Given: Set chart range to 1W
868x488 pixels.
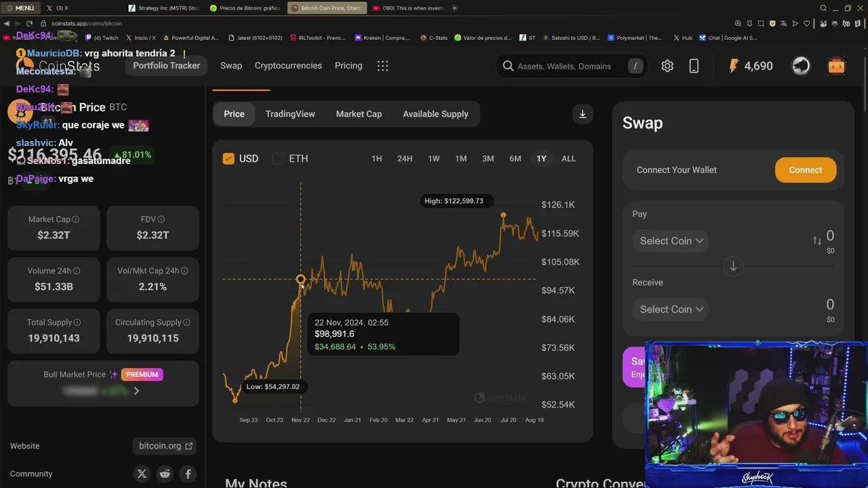Looking at the screenshot, I should (x=433, y=159).
